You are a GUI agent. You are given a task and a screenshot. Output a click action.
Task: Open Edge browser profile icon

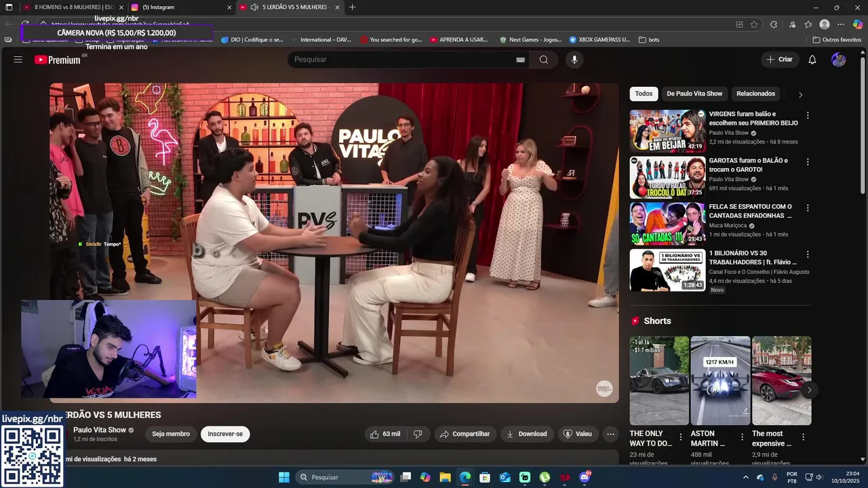825,24
